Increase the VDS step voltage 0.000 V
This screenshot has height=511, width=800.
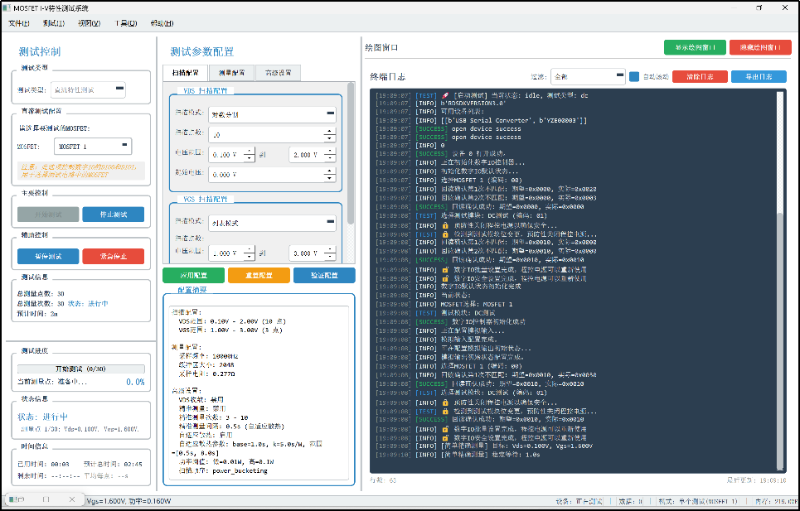click(x=330, y=171)
